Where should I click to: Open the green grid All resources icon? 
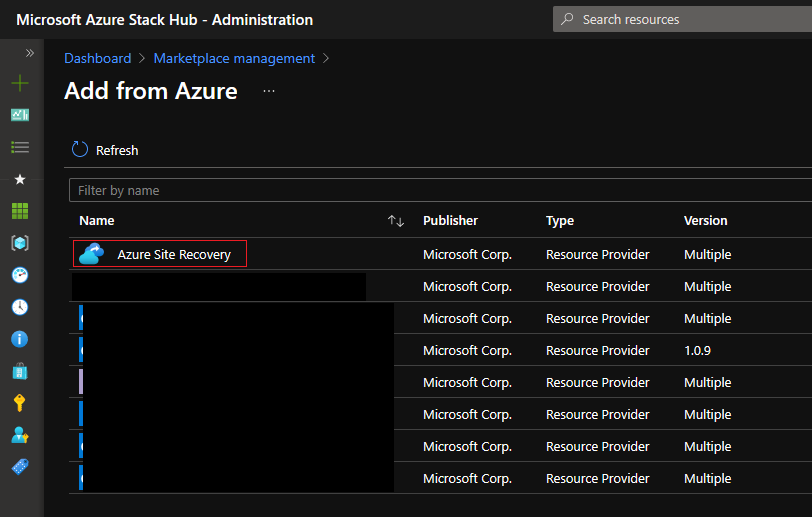(x=20, y=211)
